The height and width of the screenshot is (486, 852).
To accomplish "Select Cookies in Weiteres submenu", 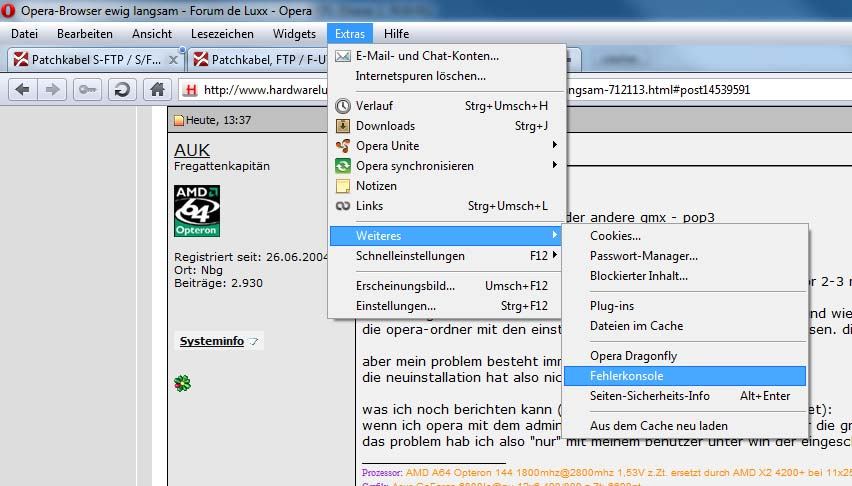I will 685,236.
